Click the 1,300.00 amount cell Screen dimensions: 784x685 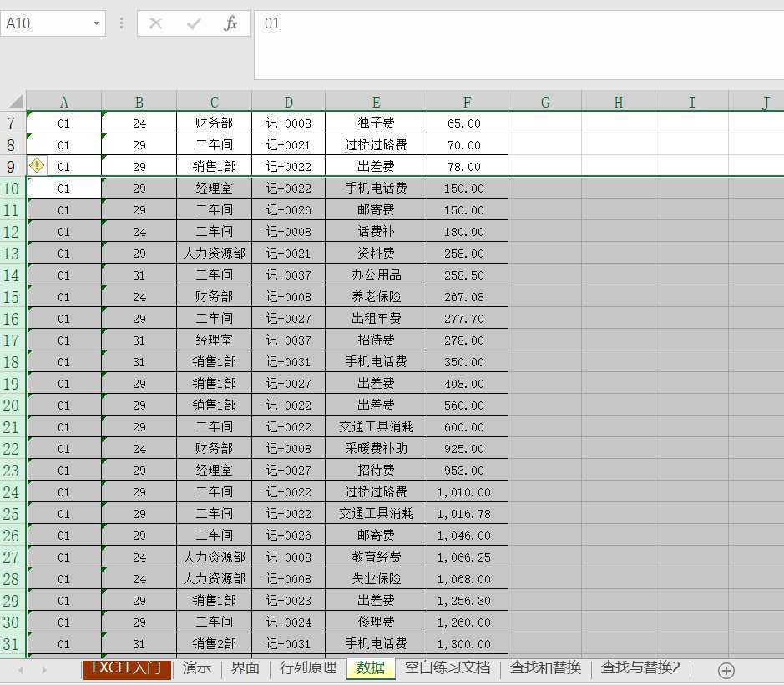coord(468,643)
